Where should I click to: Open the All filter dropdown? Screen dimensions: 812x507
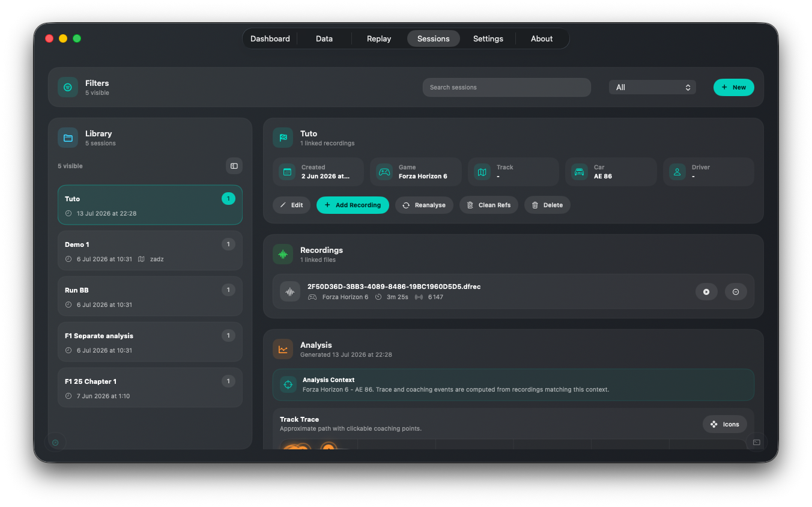coord(652,87)
